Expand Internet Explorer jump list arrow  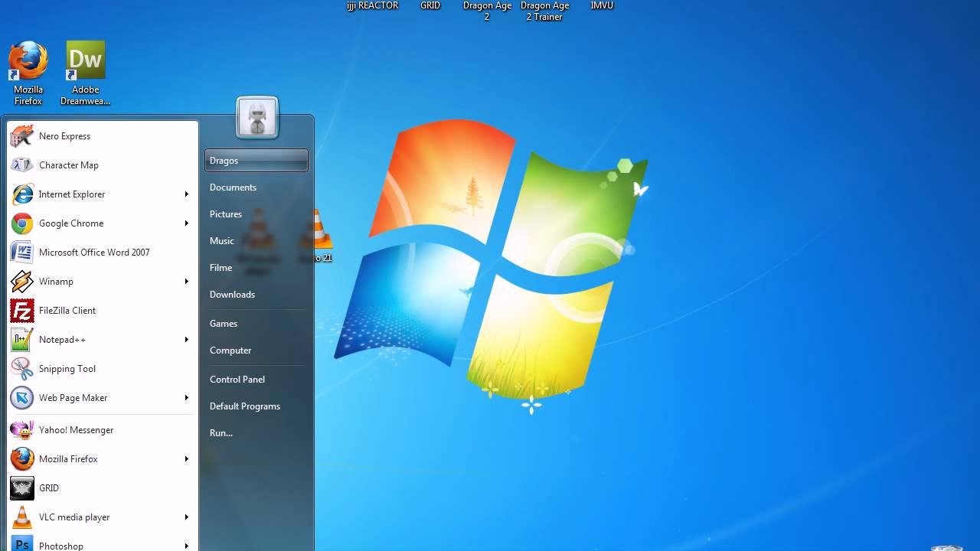tap(186, 194)
